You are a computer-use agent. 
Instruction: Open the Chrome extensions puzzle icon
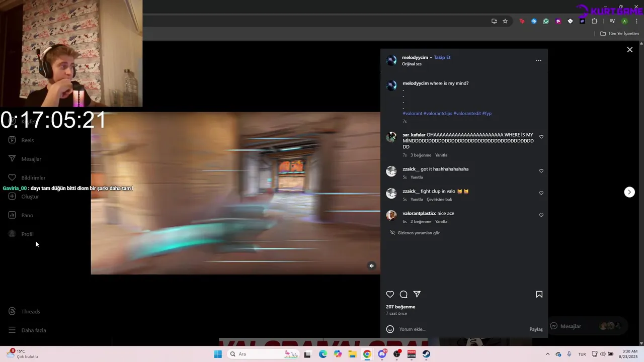pyautogui.click(x=594, y=21)
